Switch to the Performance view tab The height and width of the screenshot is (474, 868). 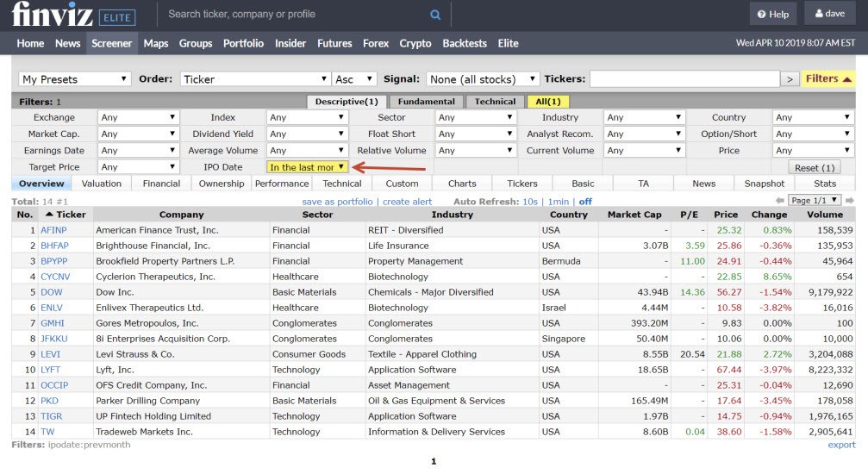[282, 184]
